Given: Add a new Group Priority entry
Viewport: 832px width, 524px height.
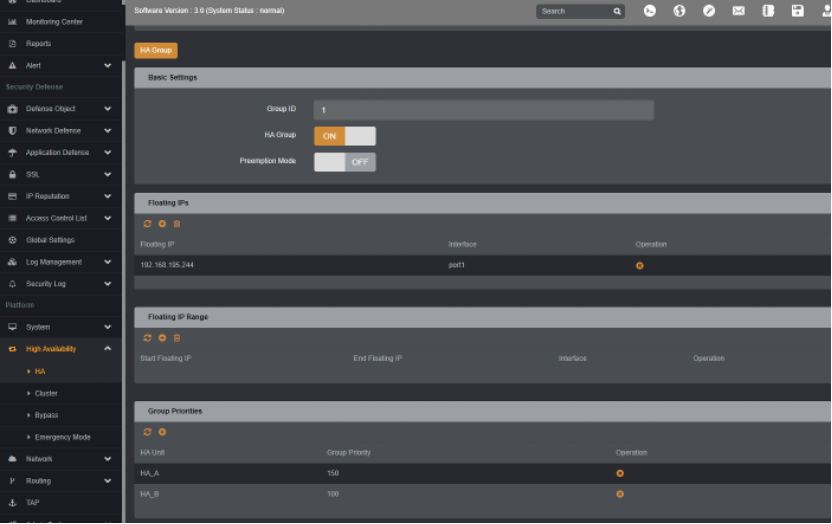Looking at the screenshot, I should click(x=162, y=432).
